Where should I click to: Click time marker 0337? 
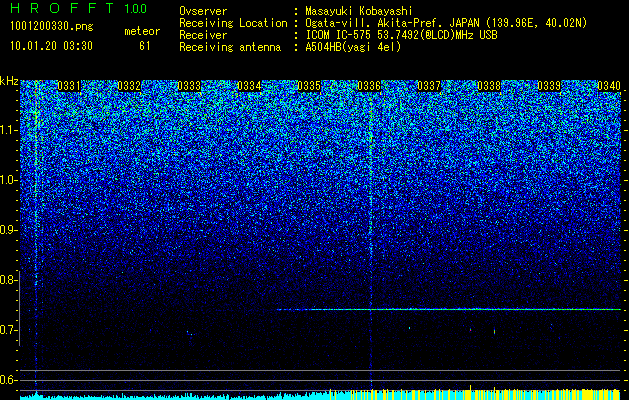(x=429, y=86)
